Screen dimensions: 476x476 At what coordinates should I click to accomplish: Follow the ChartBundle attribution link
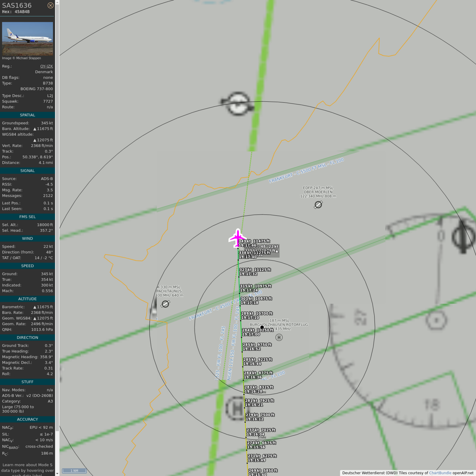click(x=440, y=473)
